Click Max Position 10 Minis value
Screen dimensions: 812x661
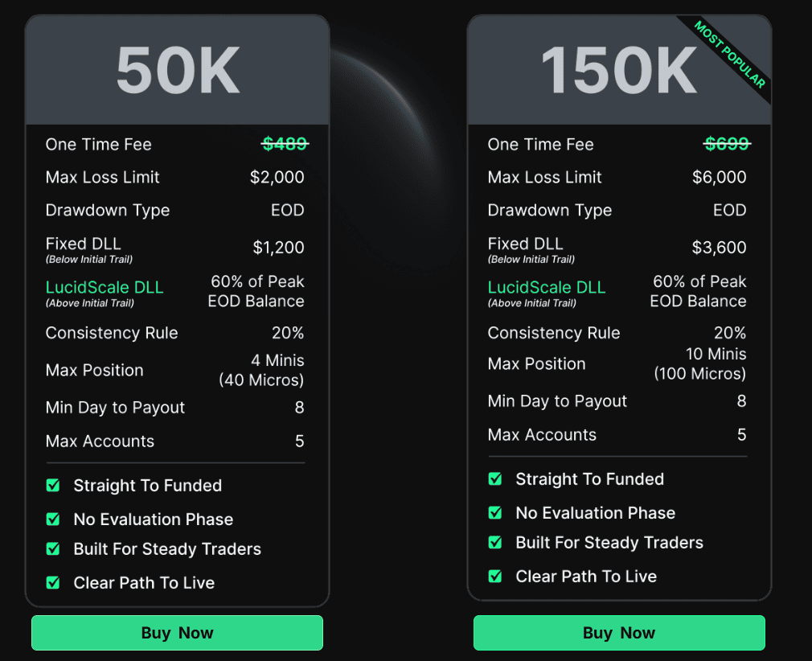[x=716, y=355]
